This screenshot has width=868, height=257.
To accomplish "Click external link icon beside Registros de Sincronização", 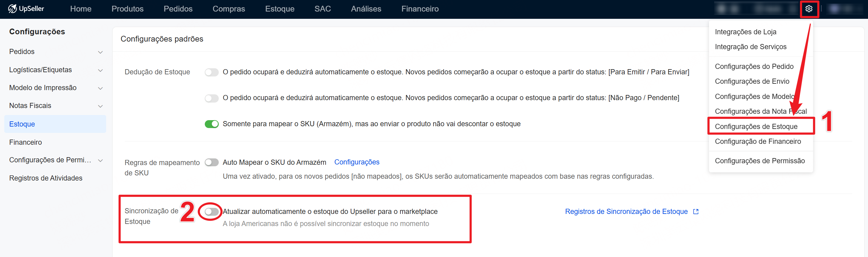I will pyautogui.click(x=695, y=211).
